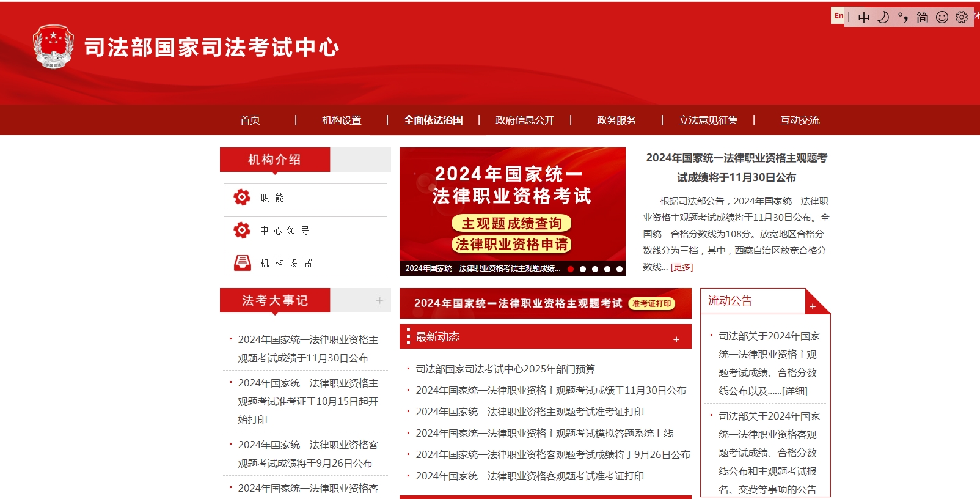Click 最新动态 section title
The height and width of the screenshot is (499, 980).
pos(437,336)
